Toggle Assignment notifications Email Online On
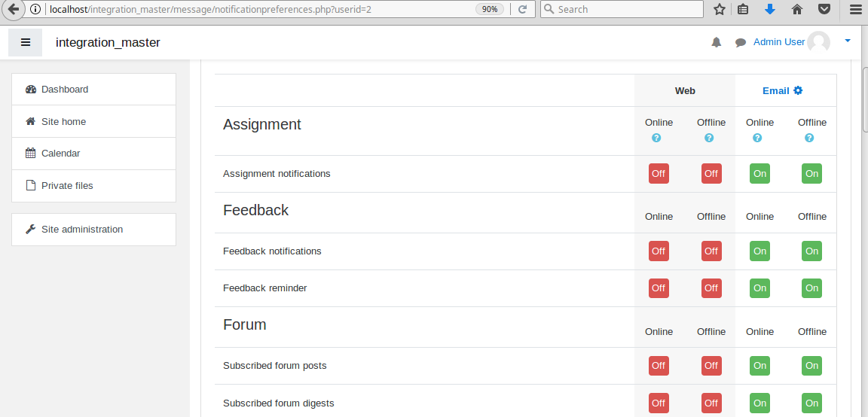The width and height of the screenshot is (868, 417). [760, 174]
